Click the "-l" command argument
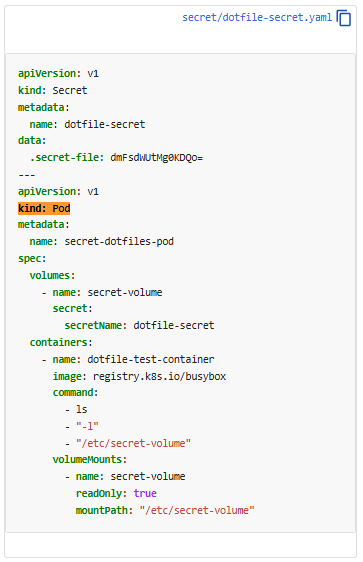363x562 pixels. [87, 426]
